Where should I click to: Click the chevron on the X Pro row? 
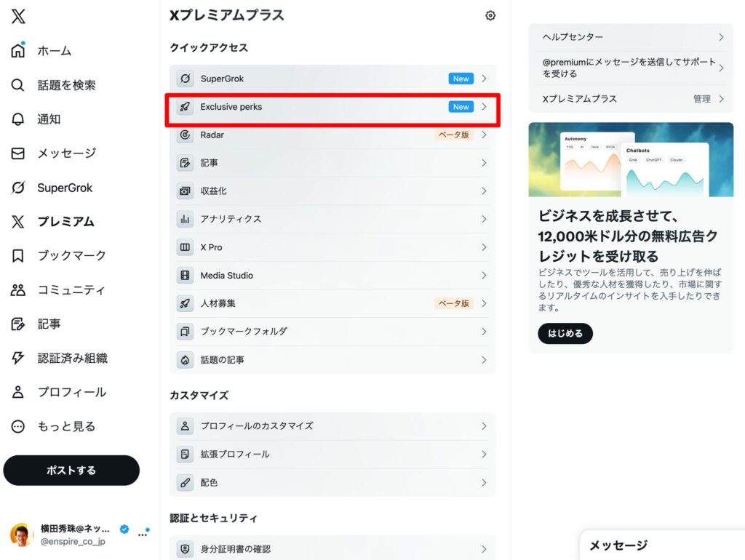point(484,247)
